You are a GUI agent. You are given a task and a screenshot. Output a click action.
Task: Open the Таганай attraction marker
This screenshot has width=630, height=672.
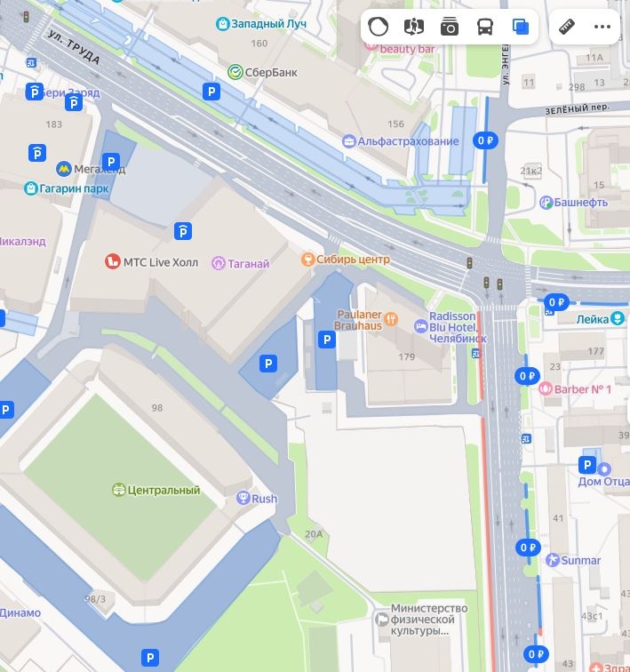[x=218, y=263]
